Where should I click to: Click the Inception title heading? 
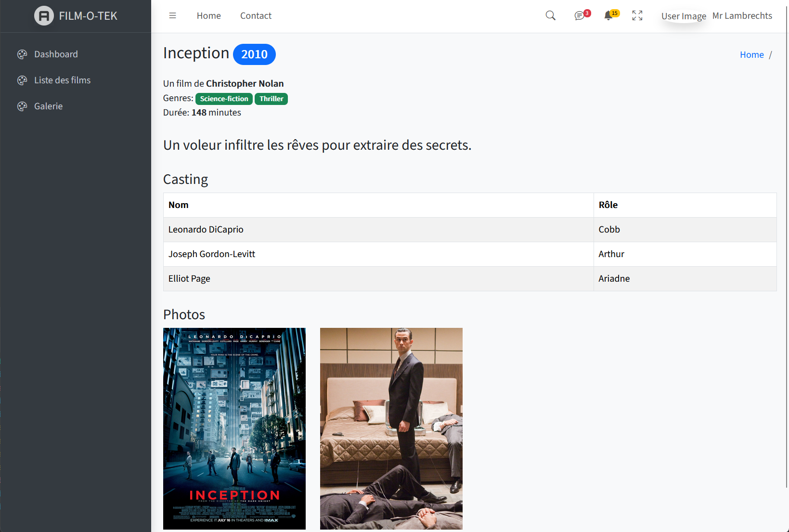(196, 53)
